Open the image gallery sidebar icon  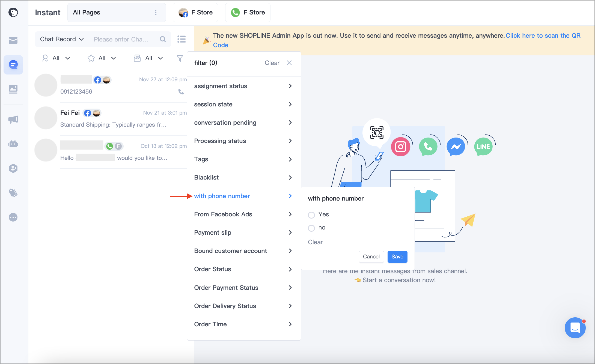tap(13, 89)
